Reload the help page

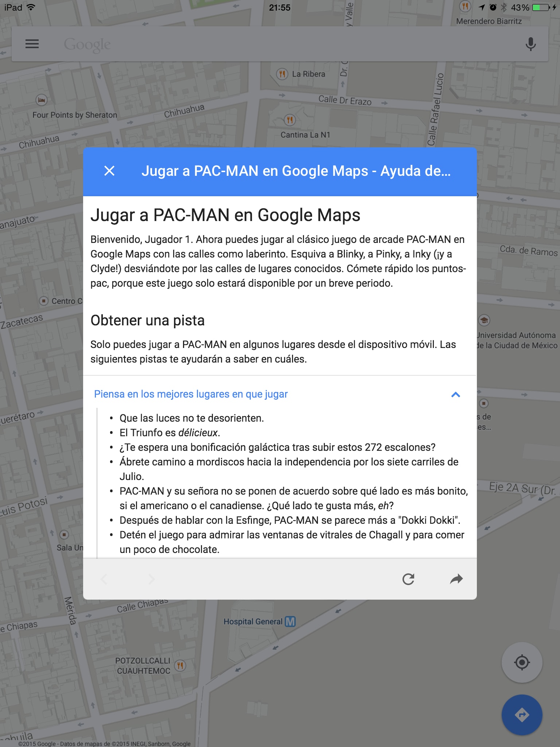click(x=408, y=579)
